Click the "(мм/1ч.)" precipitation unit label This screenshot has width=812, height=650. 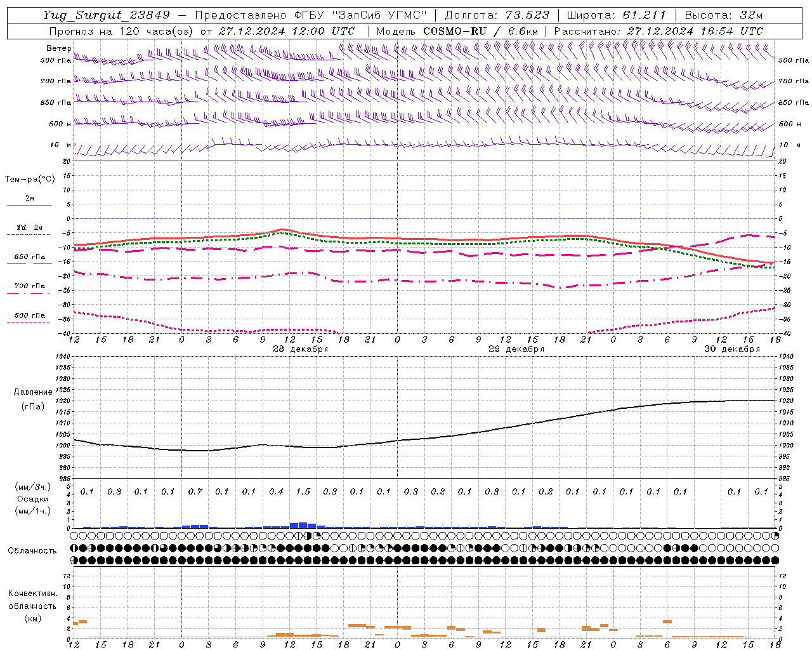33,511
